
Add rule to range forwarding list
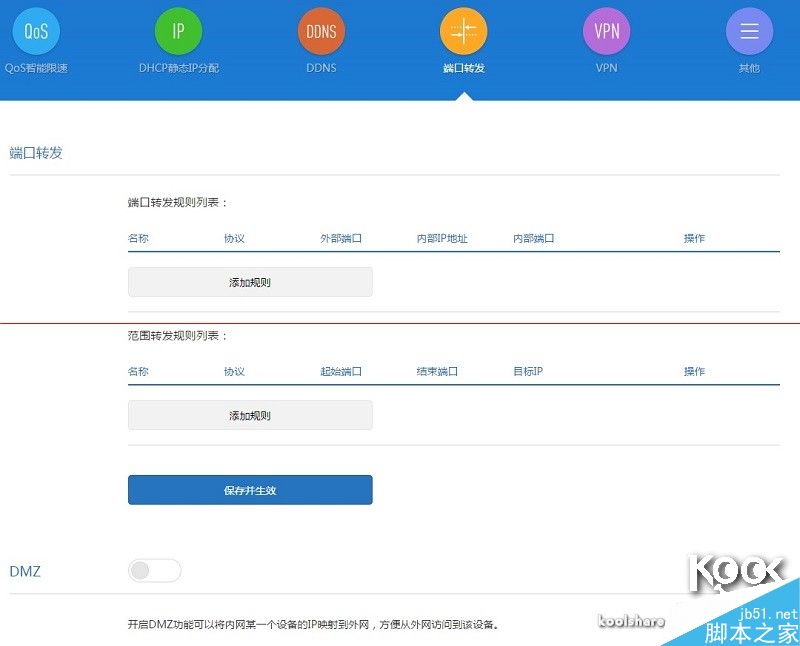[250, 415]
